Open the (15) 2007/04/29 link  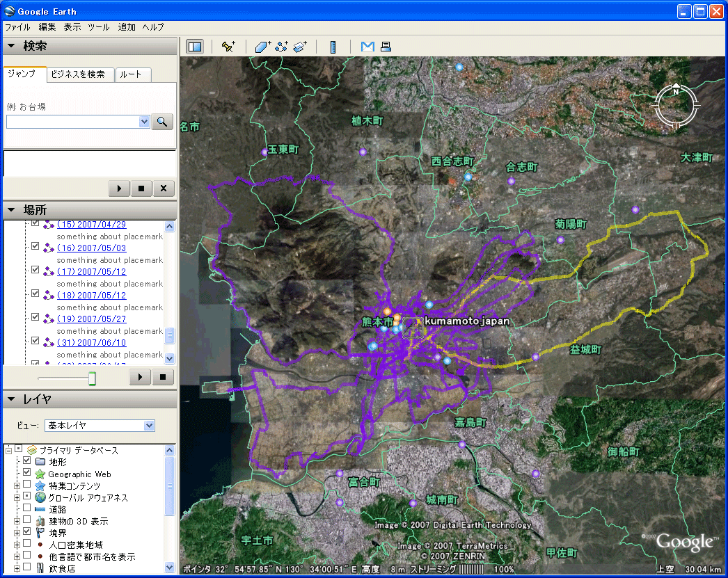point(91,225)
